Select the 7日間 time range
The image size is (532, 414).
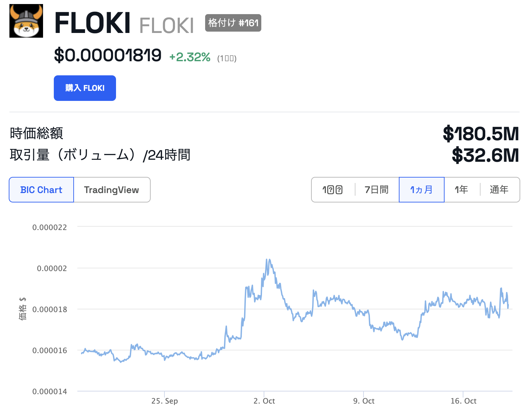coord(376,190)
